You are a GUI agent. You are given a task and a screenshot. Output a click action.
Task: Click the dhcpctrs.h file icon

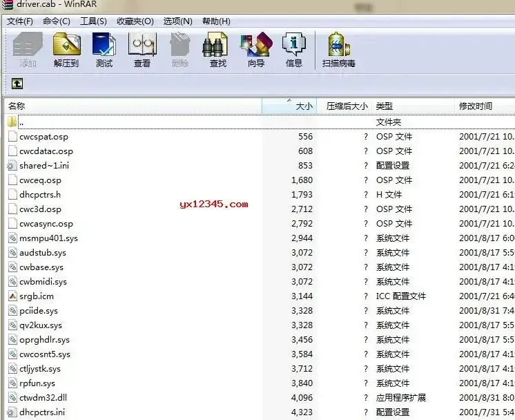click(12, 195)
